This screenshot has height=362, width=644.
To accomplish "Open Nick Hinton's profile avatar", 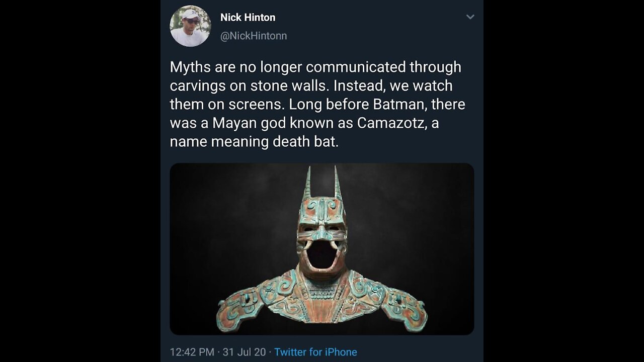I will [190, 27].
